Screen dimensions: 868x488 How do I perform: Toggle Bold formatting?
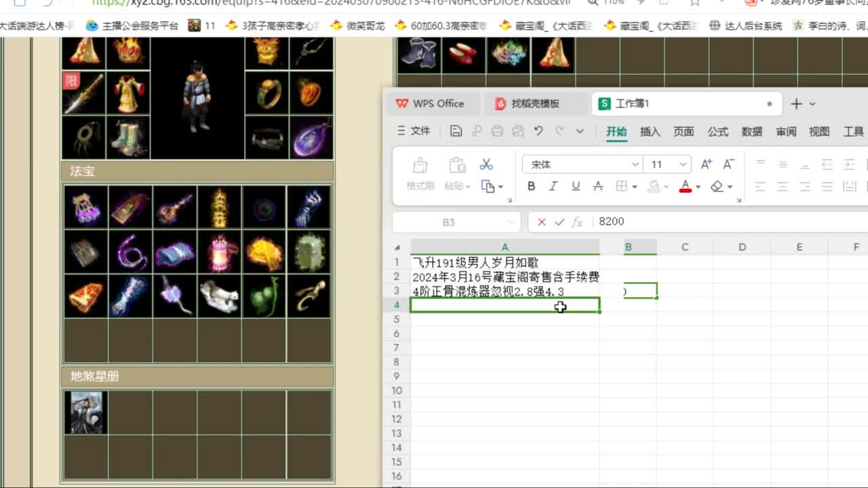coord(531,186)
